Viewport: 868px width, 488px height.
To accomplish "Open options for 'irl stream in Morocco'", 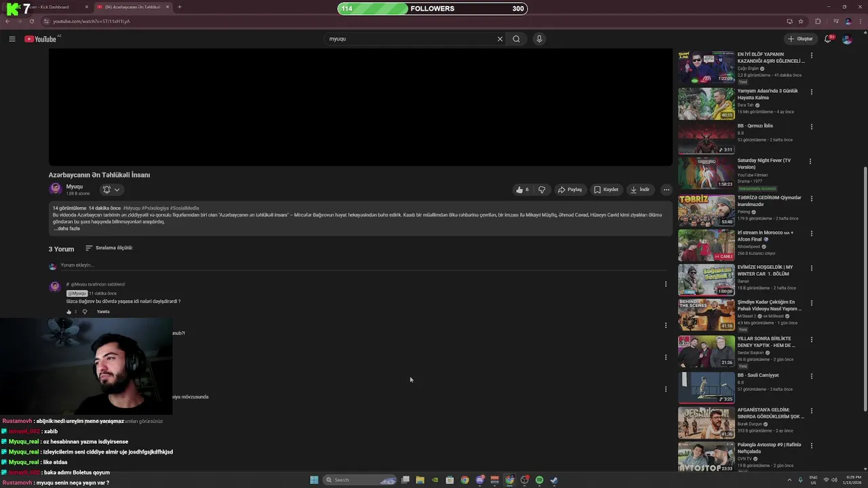I will [811, 234].
